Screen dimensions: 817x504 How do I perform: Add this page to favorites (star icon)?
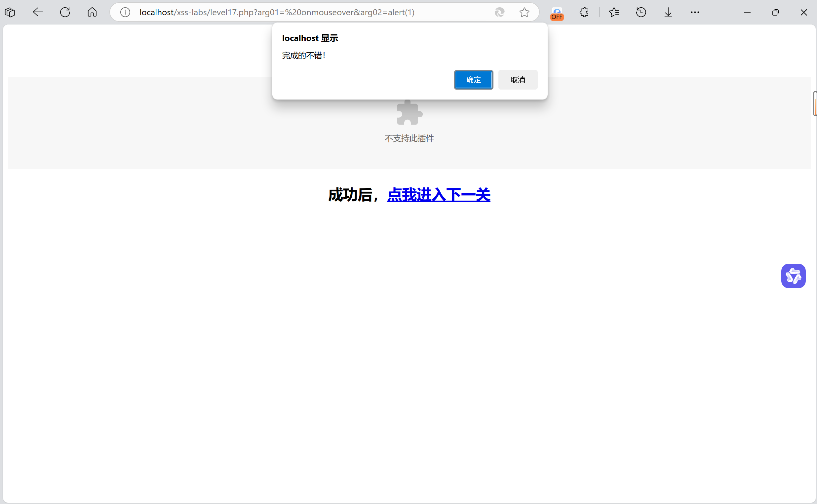click(x=524, y=12)
